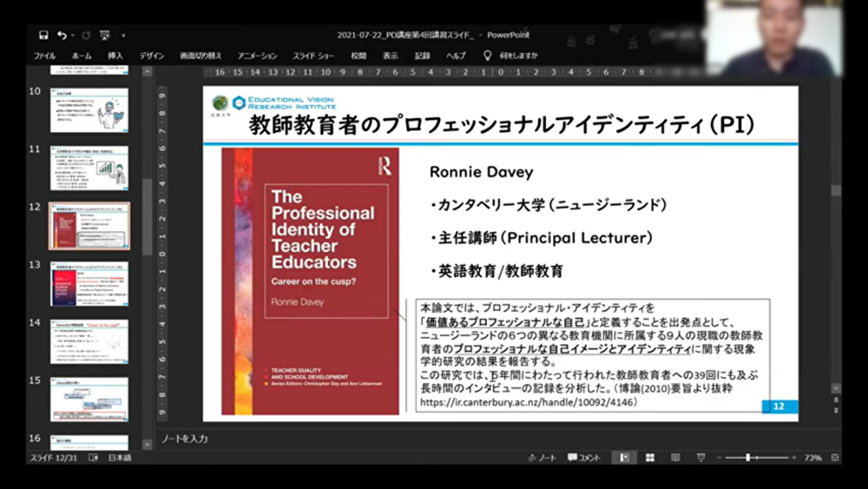Select slide 10 thumbnail
Viewport: 868px width, 489px height.
click(89, 110)
